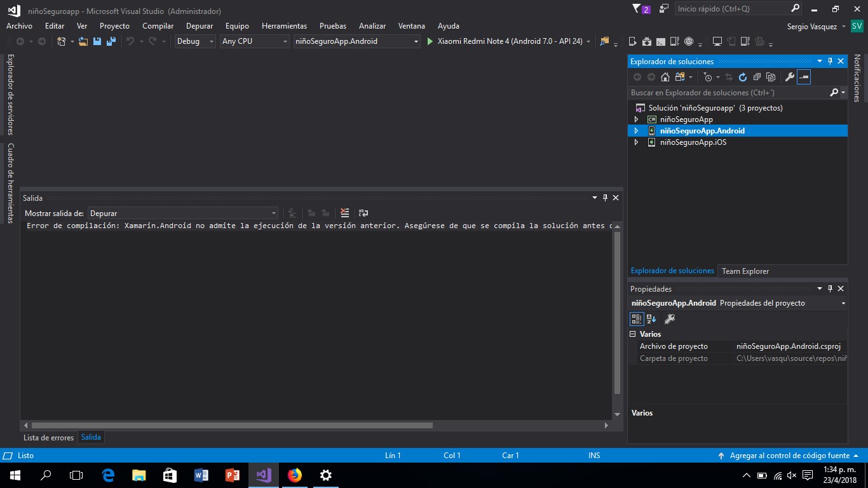Open the Android adb command prompt icon
The width and height of the screenshot is (868, 488).
(x=661, y=41)
